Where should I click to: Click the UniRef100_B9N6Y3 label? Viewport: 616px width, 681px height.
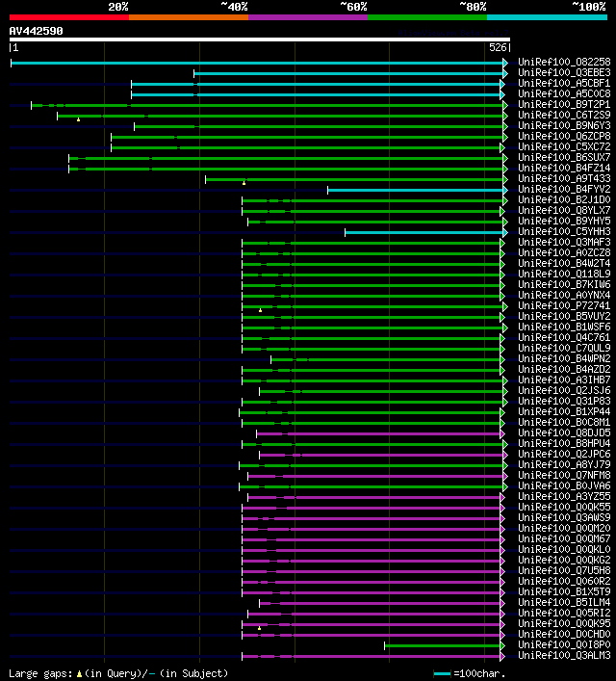(564, 125)
